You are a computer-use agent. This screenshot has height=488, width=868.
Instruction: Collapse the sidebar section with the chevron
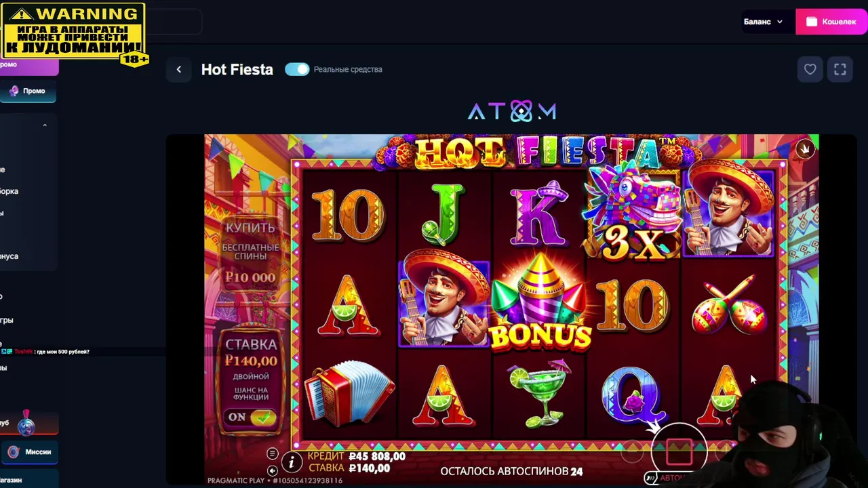point(45,125)
